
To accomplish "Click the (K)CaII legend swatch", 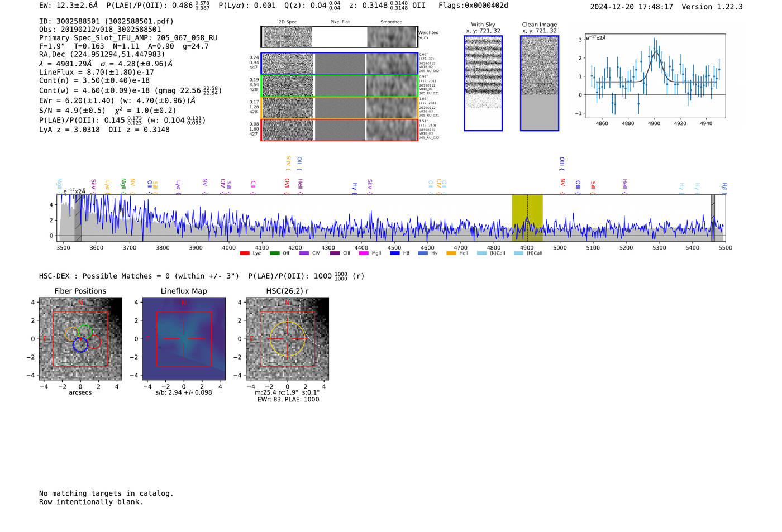I will tap(482, 253).
